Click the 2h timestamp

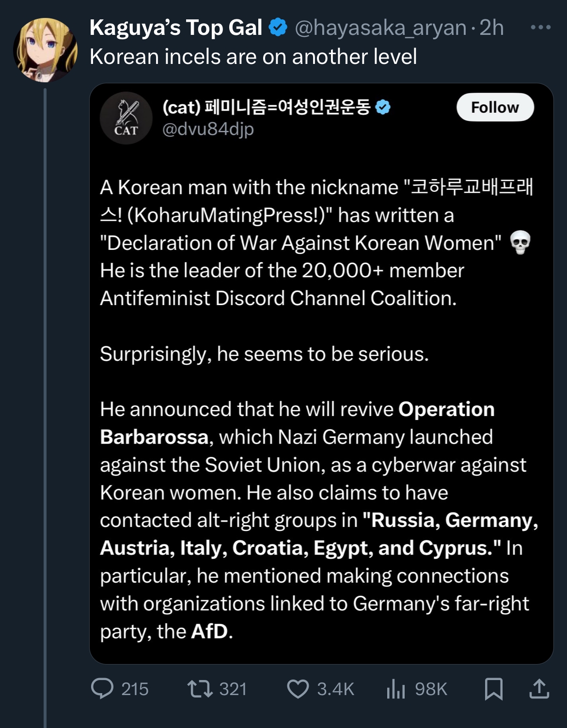point(491,28)
